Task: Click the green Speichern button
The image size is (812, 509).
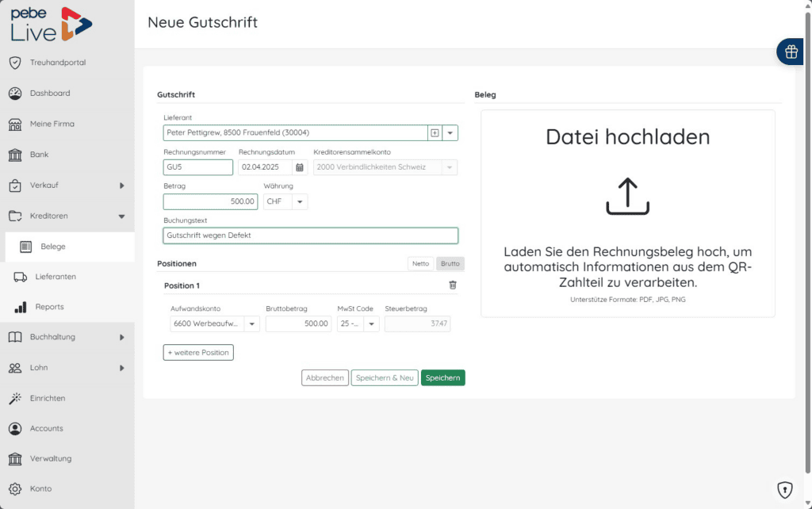Action: point(442,378)
